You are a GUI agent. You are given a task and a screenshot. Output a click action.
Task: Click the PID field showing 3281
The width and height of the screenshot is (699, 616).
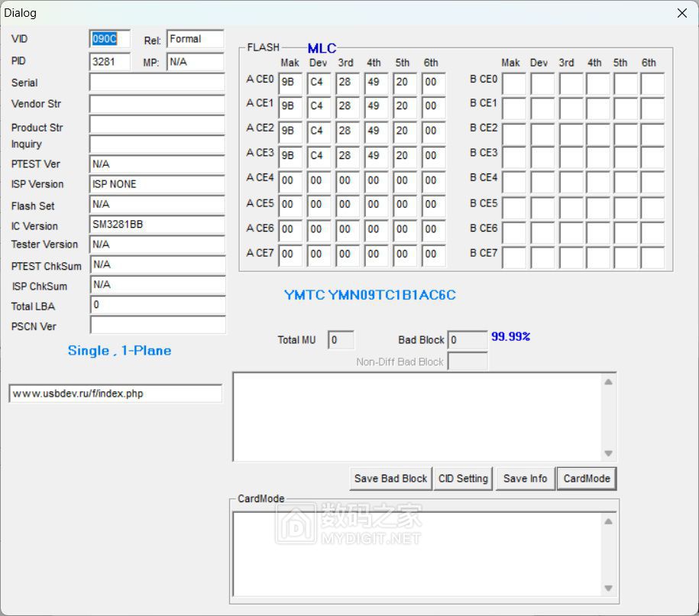[110, 61]
